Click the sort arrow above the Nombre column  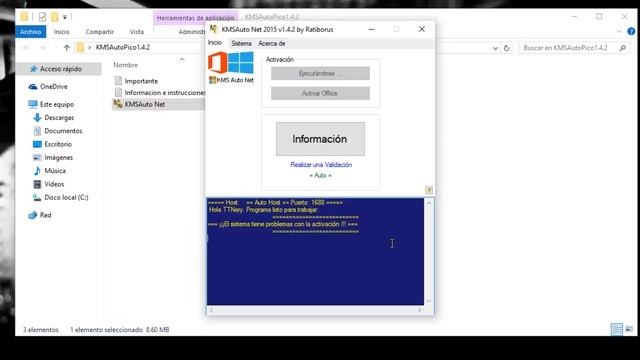[182, 60]
